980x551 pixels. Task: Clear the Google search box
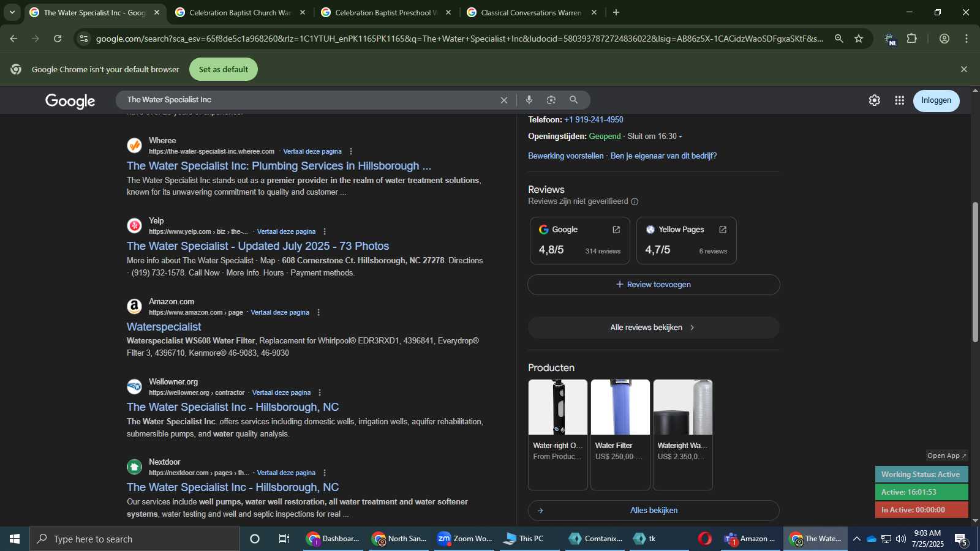pos(504,100)
